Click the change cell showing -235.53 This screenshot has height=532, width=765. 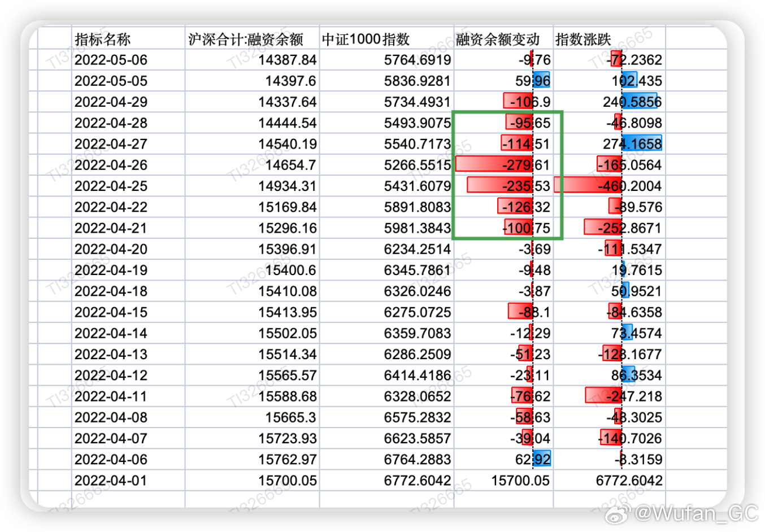tap(503, 186)
